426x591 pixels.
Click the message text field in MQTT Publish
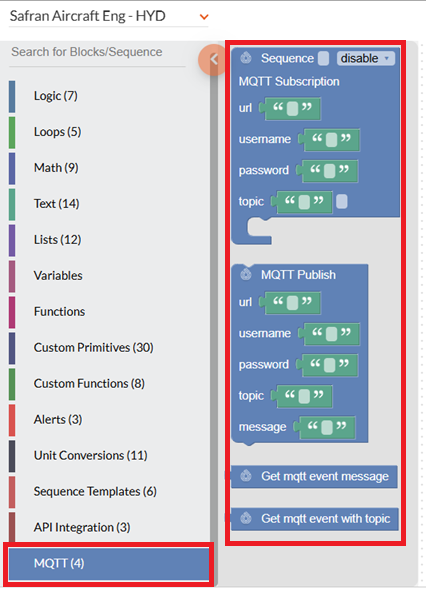[x=327, y=427]
